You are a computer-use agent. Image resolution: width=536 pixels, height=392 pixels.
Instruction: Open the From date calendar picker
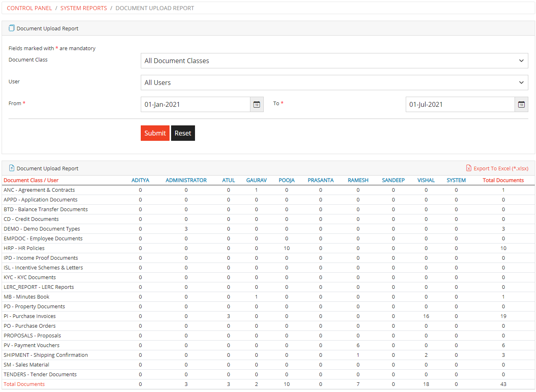[257, 104]
